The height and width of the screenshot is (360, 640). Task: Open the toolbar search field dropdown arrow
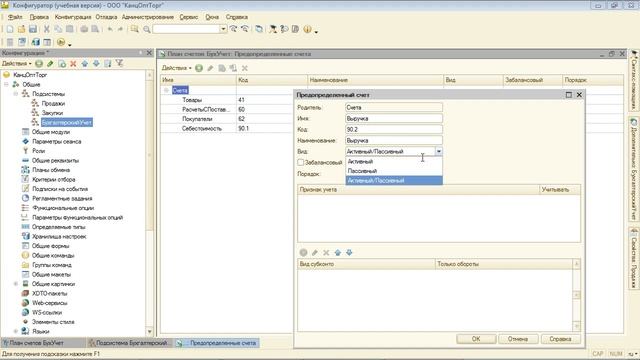click(x=223, y=29)
